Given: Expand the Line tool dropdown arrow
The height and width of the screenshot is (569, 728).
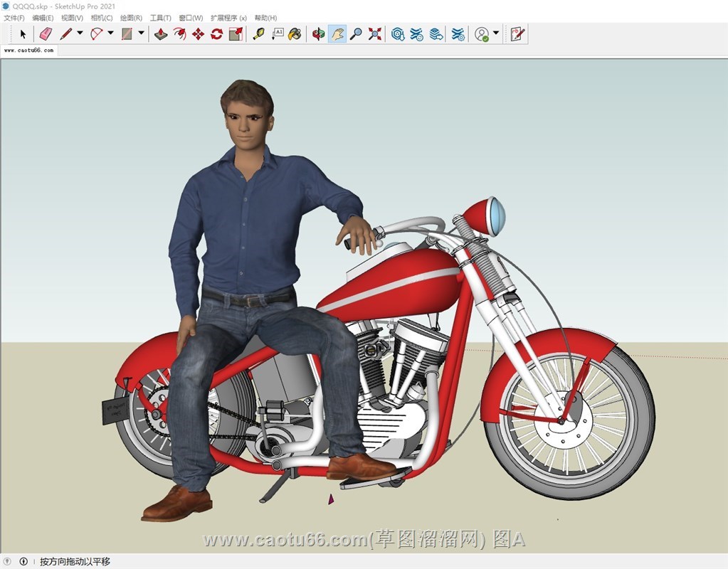Looking at the screenshot, I should click(x=80, y=33).
